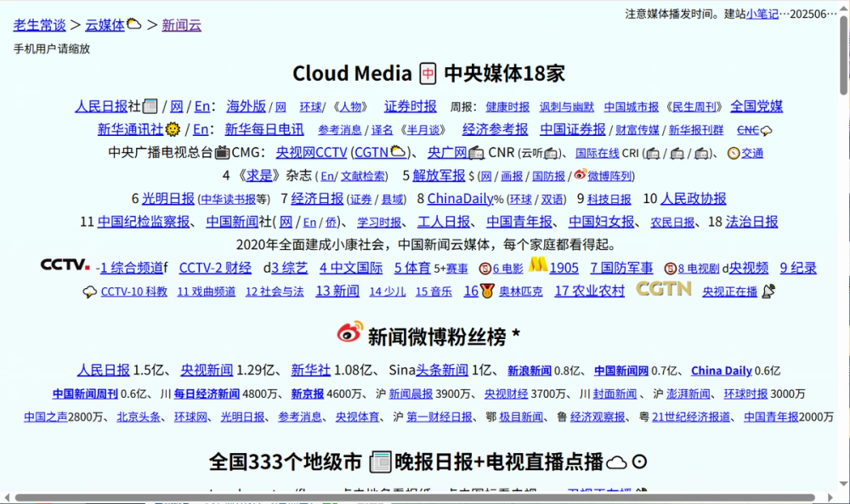The width and height of the screenshot is (850, 504).
Task: Click the red 中 icon in Cloud Media heading
Action: tap(428, 73)
